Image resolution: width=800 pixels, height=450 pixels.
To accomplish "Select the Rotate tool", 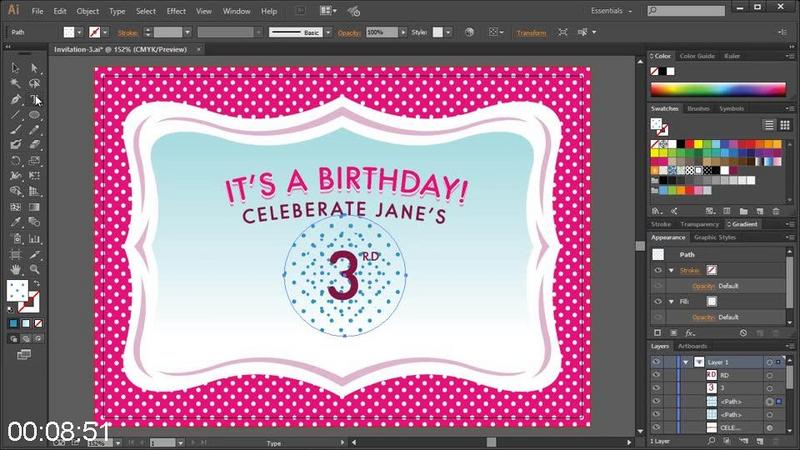I will point(15,161).
